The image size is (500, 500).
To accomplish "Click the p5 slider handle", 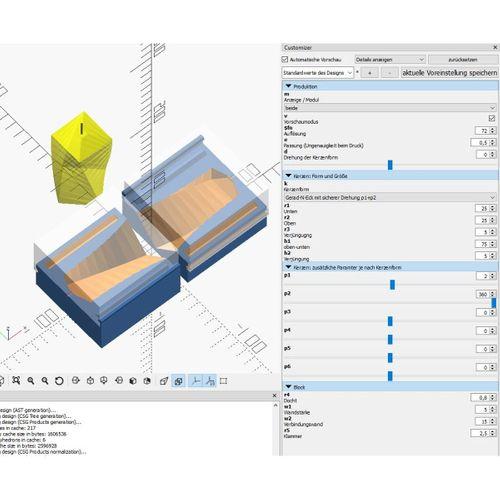I will tap(390, 358).
